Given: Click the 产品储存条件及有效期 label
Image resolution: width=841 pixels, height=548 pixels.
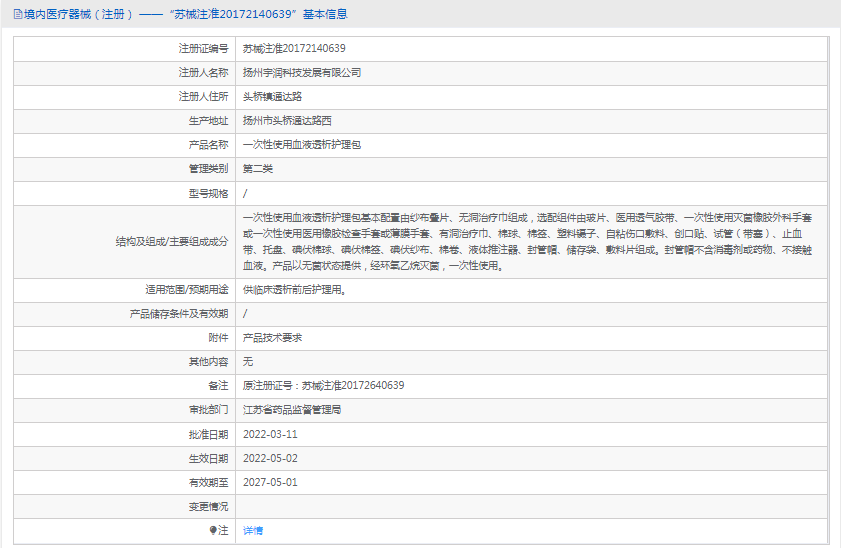Looking at the screenshot, I should click(x=179, y=314).
